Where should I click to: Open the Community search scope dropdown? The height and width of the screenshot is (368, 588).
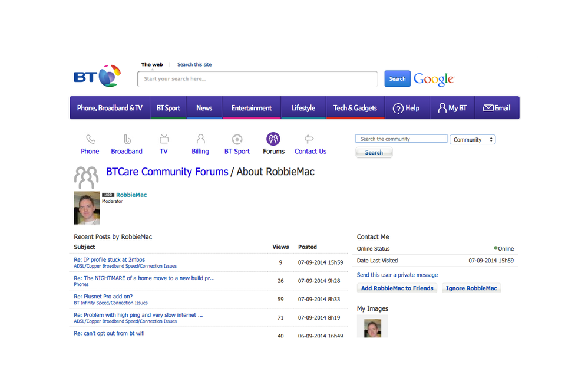pos(473,139)
